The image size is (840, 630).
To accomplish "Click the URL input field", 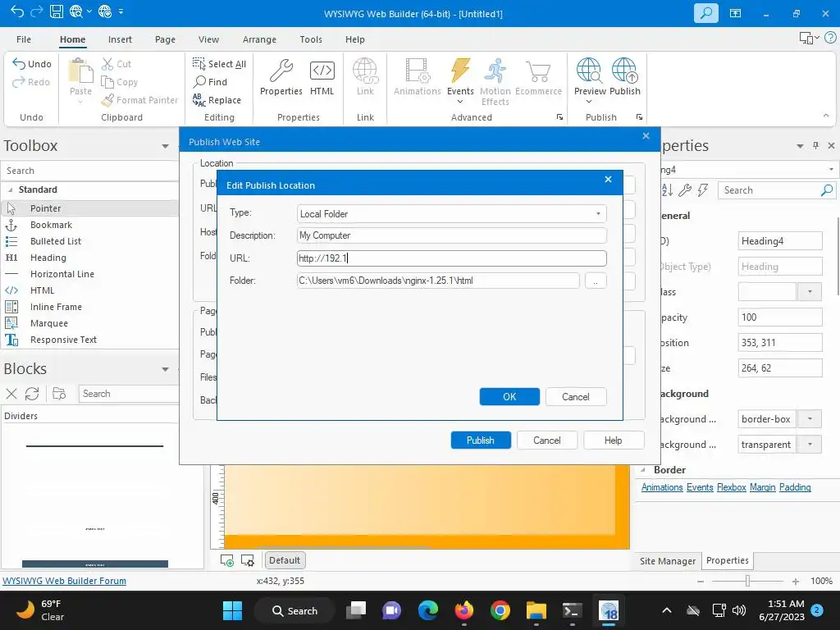I will pyautogui.click(x=452, y=258).
